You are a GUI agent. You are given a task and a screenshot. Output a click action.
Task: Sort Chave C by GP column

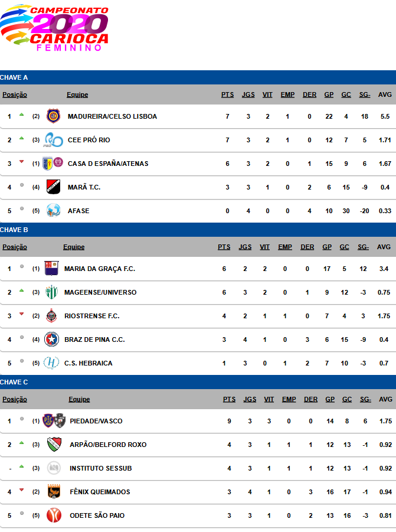pos(330,399)
